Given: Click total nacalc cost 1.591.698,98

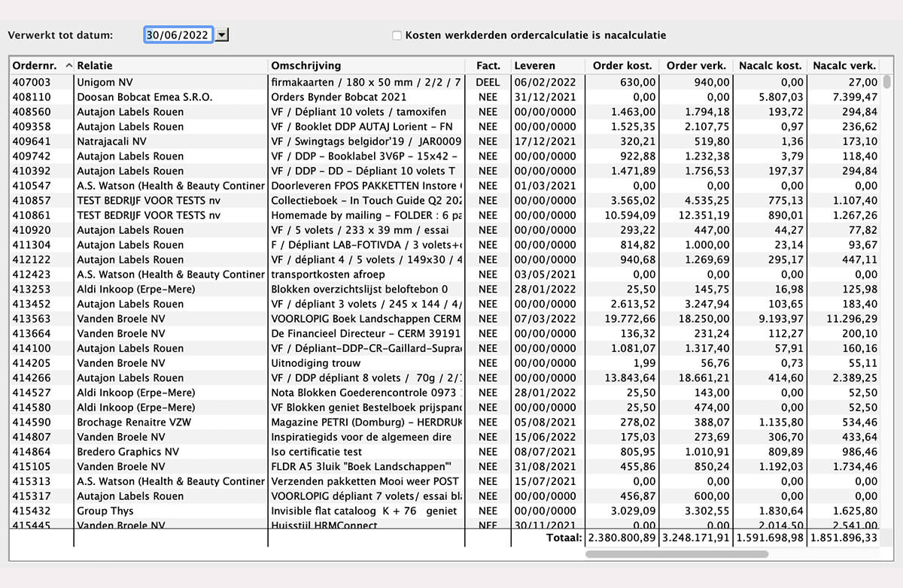Looking at the screenshot, I should click(770, 538).
